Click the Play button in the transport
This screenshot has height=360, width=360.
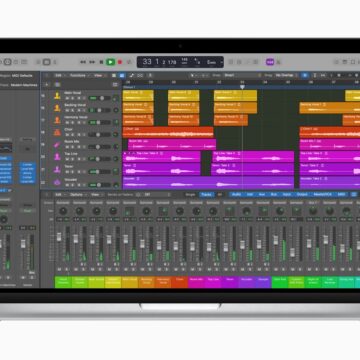coord(110,62)
